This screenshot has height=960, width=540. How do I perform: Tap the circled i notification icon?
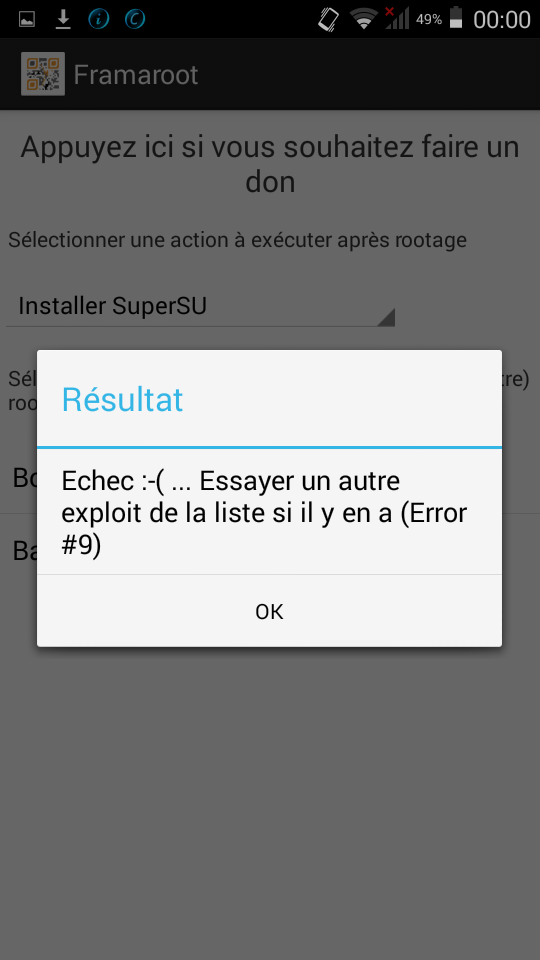pyautogui.click(x=99, y=19)
